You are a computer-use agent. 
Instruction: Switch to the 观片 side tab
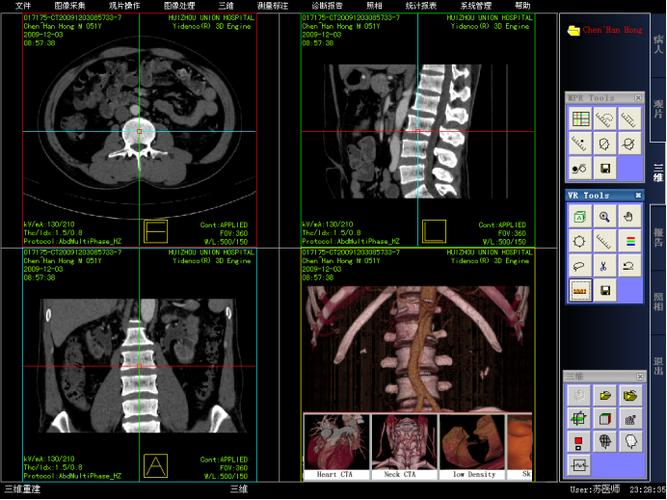[658, 110]
